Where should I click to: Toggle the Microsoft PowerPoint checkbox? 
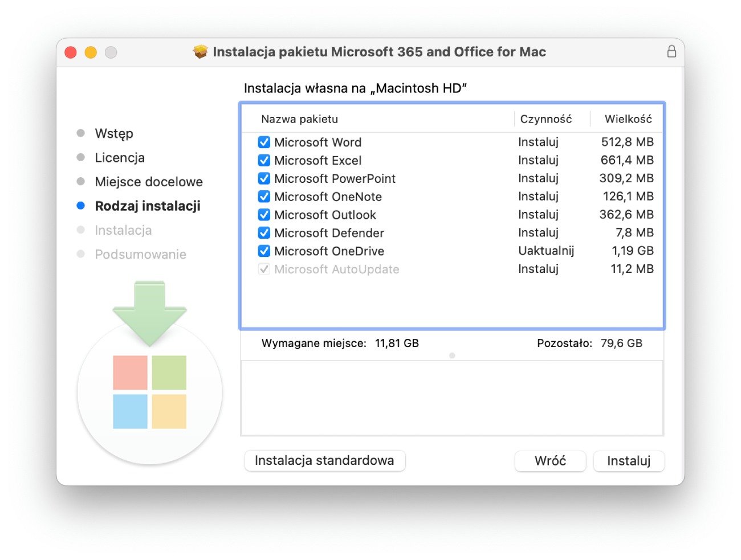click(264, 178)
